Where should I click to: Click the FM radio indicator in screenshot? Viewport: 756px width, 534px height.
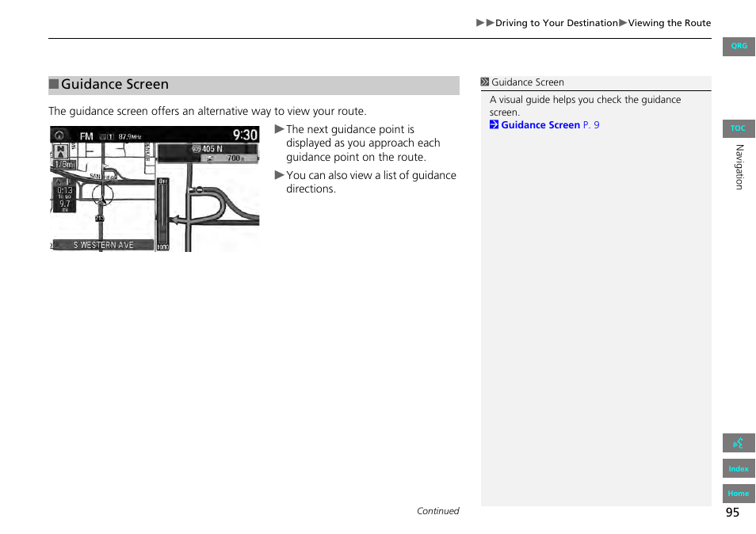[x=86, y=136]
